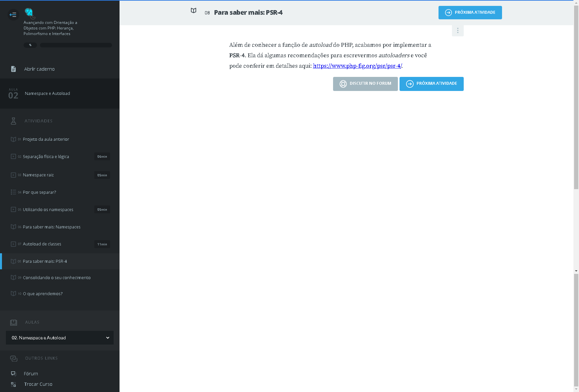The height and width of the screenshot is (392, 579).
Task: Expand the 02. Namespace e Autoload dropdown
Action: point(60,338)
